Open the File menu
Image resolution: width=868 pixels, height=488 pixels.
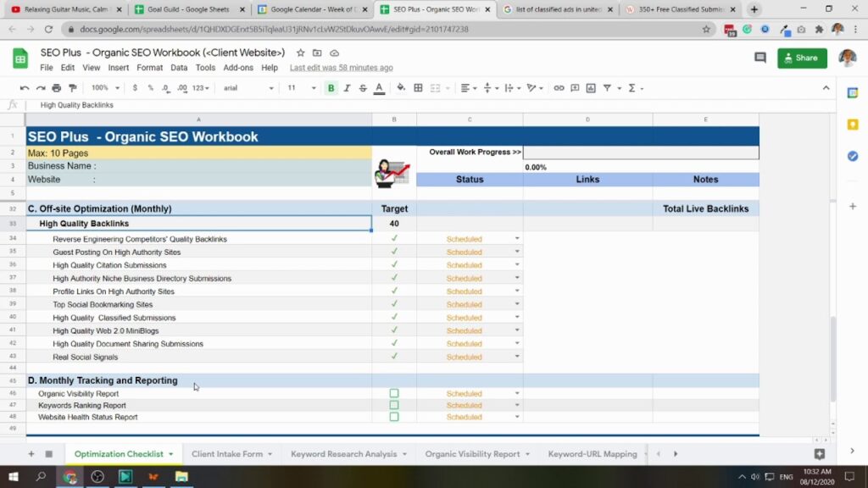click(47, 68)
